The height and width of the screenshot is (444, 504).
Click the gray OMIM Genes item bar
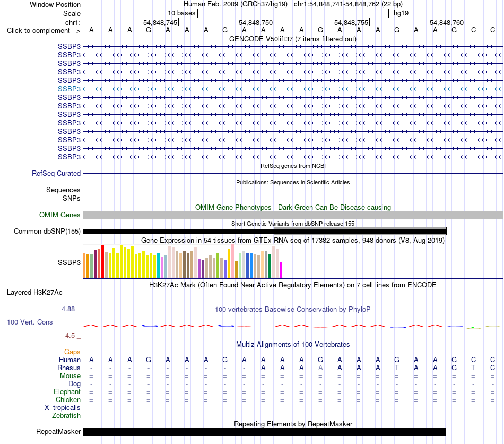[293, 215]
